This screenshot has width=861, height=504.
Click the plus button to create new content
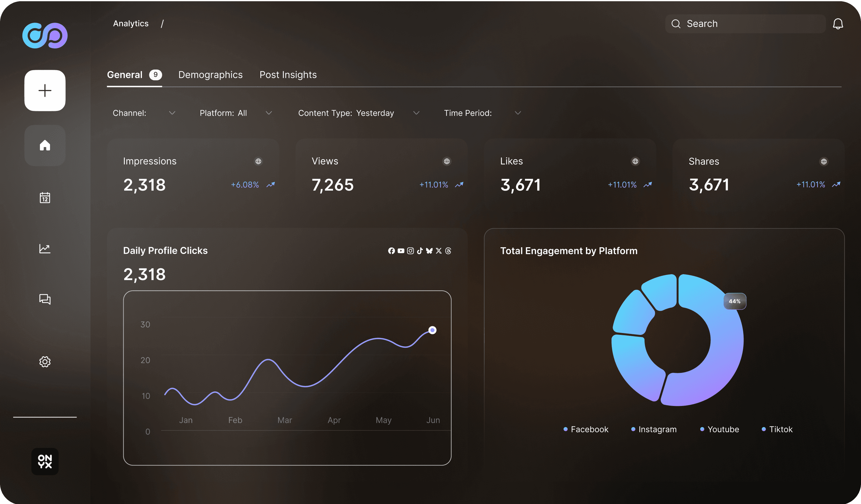45,90
